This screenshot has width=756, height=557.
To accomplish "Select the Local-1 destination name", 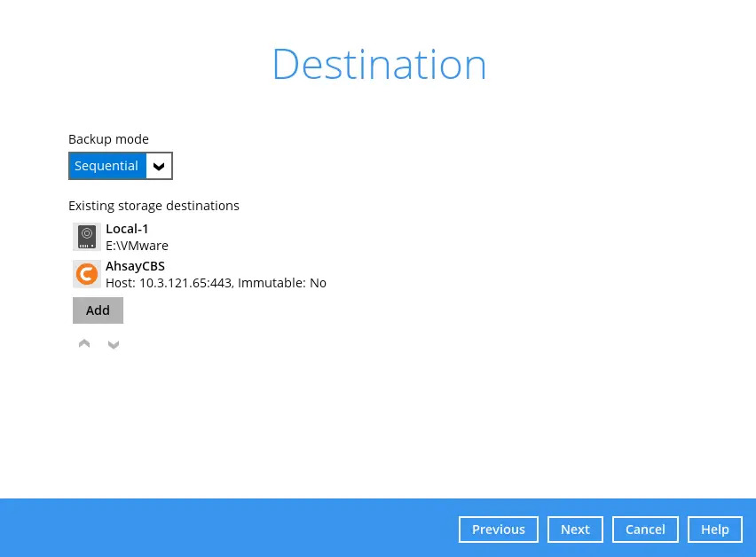I will click(x=127, y=229).
